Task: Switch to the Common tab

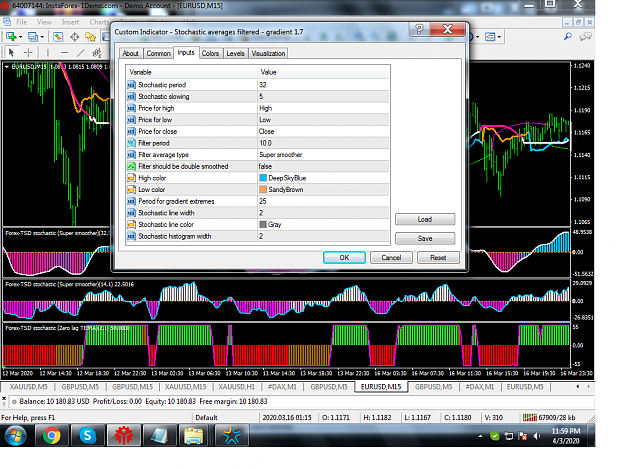Action: coord(158,53)
